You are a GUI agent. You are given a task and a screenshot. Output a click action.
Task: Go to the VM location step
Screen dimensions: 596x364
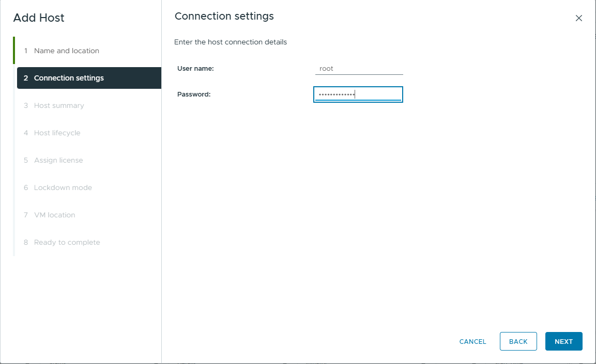(54, 215)
